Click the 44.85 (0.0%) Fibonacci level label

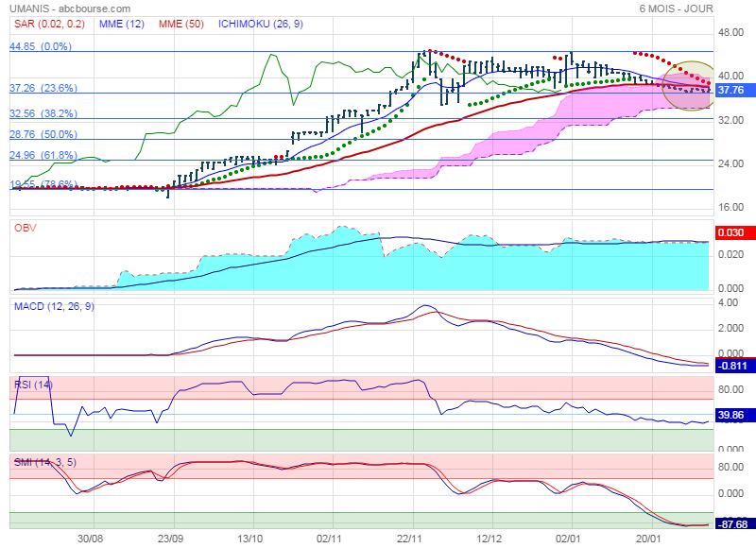pos(41,46)
